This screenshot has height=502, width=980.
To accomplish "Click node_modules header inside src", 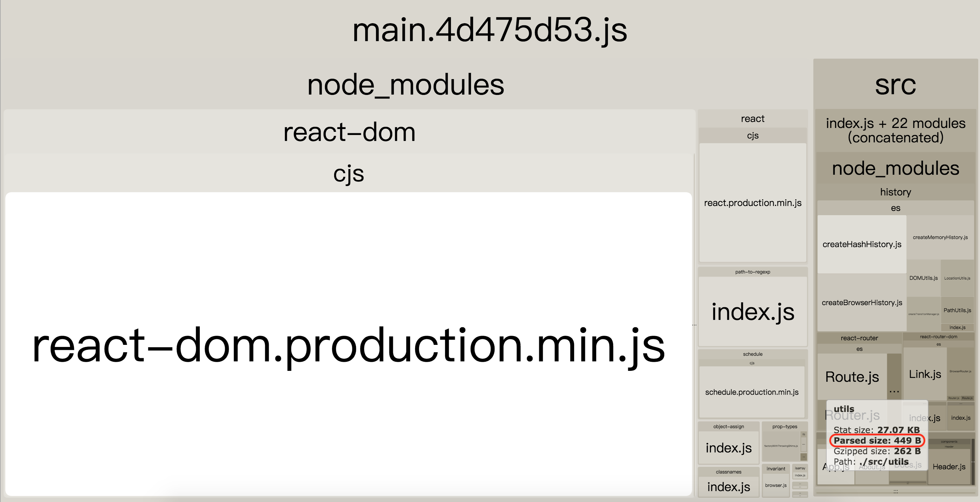I will (x=895, y=168).
